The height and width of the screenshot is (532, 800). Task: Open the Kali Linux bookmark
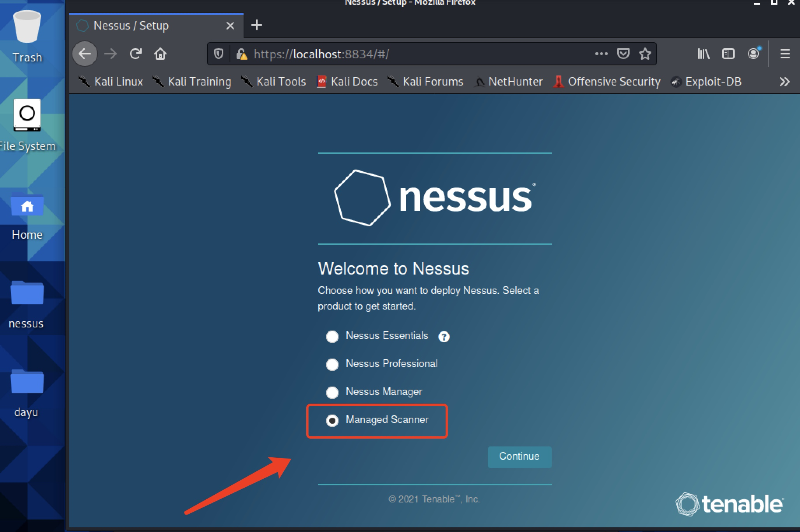pyautogui.click(x=111, y=82)
